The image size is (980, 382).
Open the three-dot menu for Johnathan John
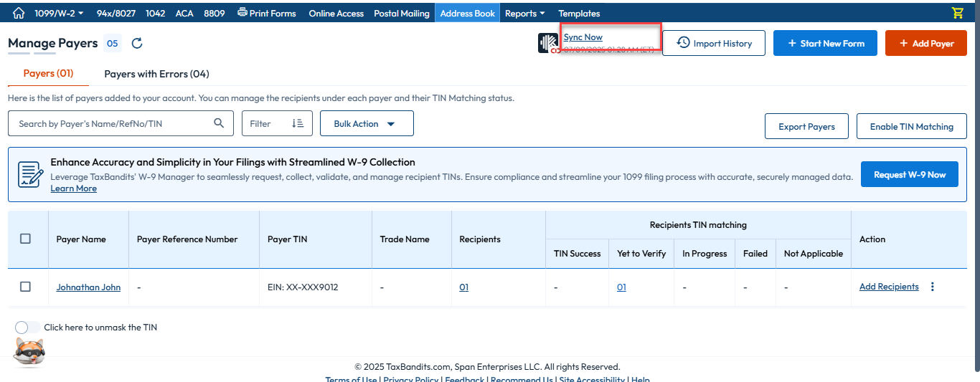click(x=933, y=287)
